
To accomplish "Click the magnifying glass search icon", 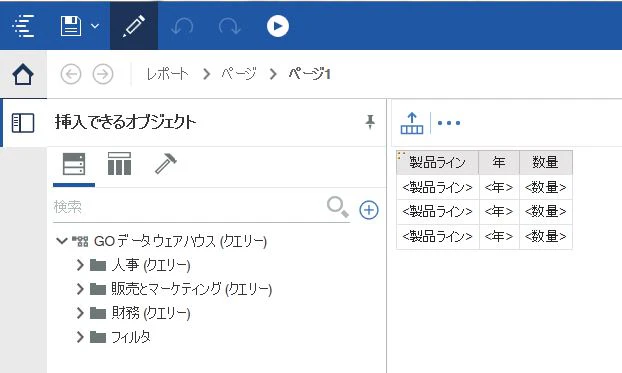I will (338, 207).
